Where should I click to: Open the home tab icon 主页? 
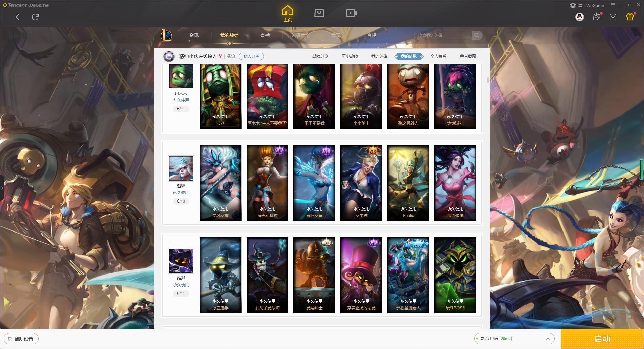[288, 14]
